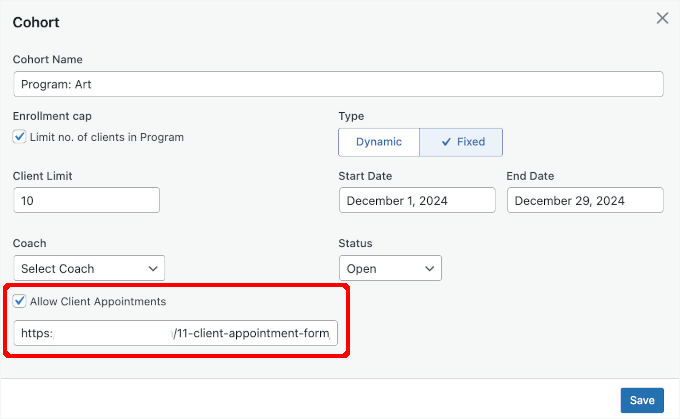Click the Coach field label

(30, 243)
